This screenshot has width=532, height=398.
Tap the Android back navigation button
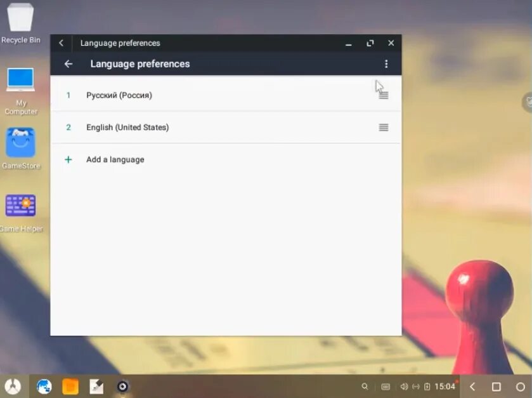(x=472, y=387)
